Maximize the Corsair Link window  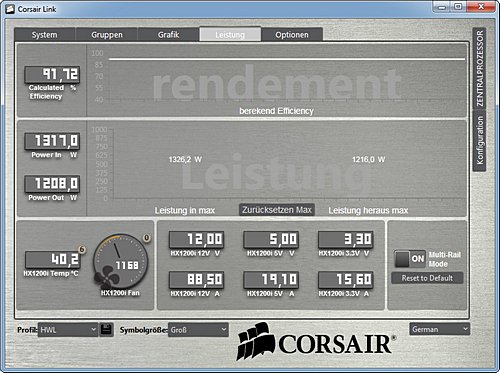coord(458,7)
